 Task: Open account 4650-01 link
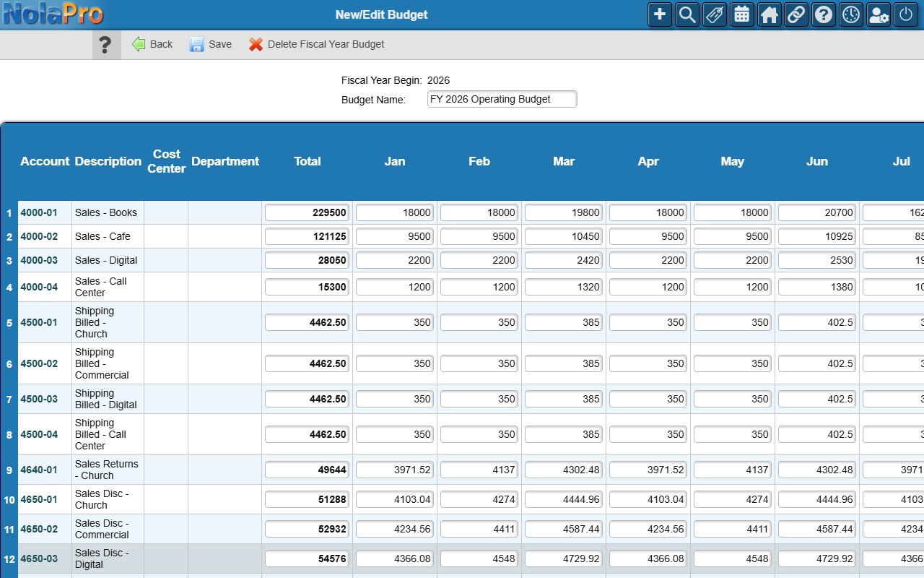(39, 499)
